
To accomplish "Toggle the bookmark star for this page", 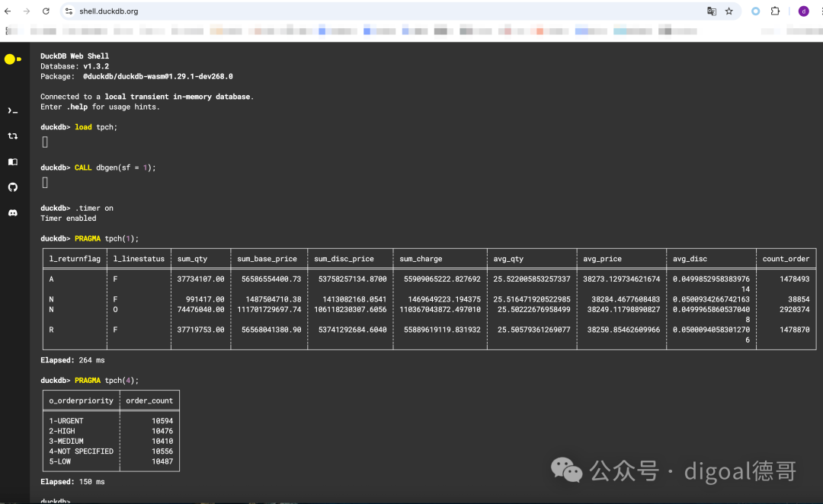I will tap(728, 11).
